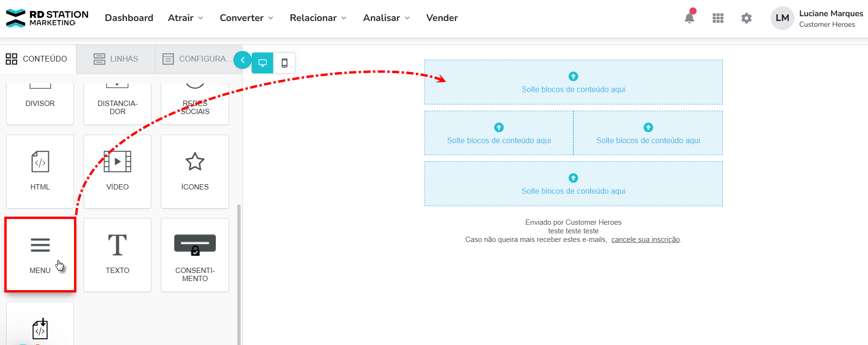Screen dimensions: 868x345
Task: Expand the Analisar menu
Action: 386,18
